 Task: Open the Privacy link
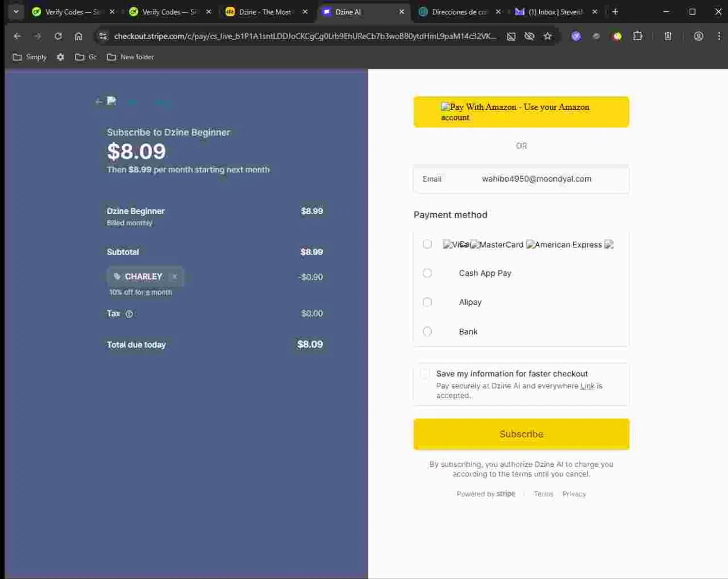574,494
